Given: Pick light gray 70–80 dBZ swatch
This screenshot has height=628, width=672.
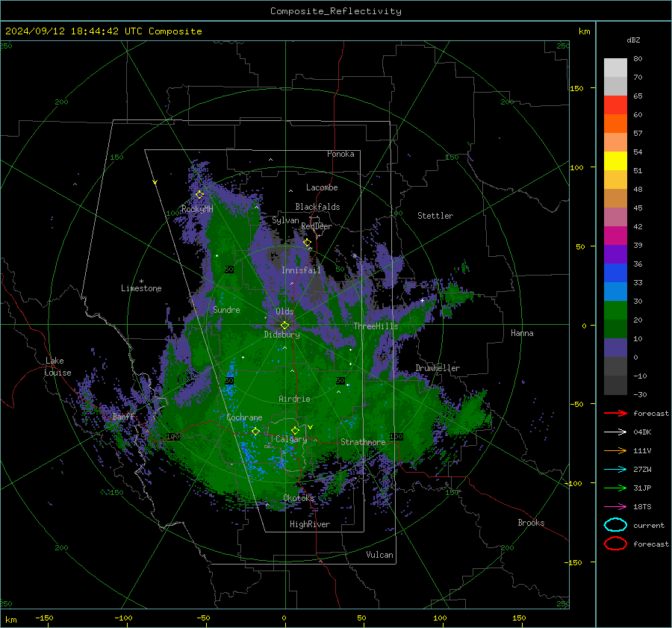Looking at the screenshot, I should 615,68.
